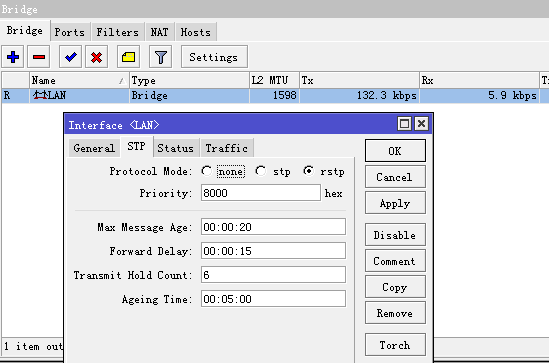Add a new bridge with the plus icon
The image size is (549, 363).
pyautogui.click(x=13, y=57)
